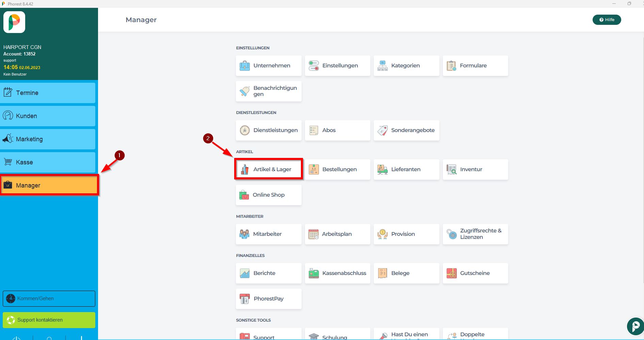Open the Arbeitsplan tile label

click(337, 234)
